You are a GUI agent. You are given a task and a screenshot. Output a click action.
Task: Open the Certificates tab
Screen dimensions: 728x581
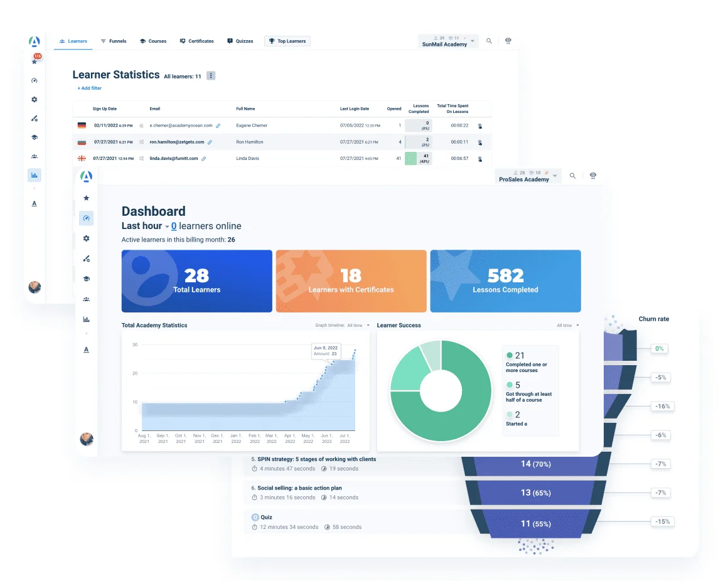pos(196,41)
